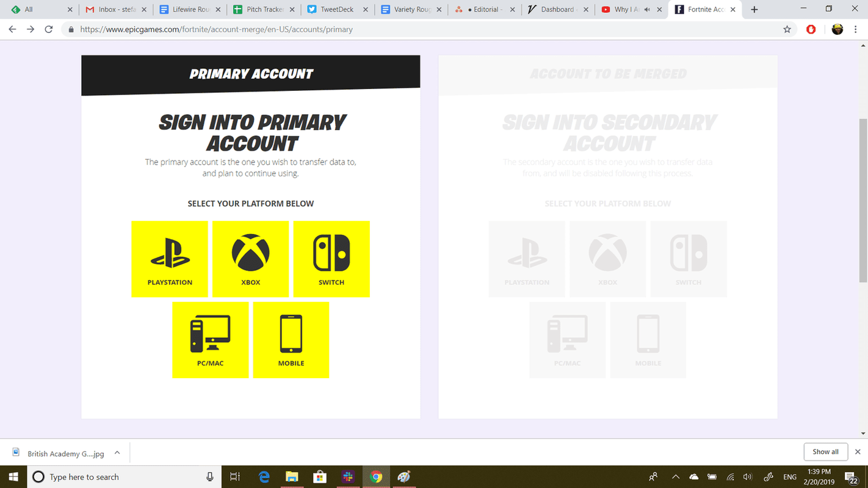The height and width of the screenshot is (488, 868).
Task: Show all downloads
Action: pyautogui.click(x=825, y=452)
